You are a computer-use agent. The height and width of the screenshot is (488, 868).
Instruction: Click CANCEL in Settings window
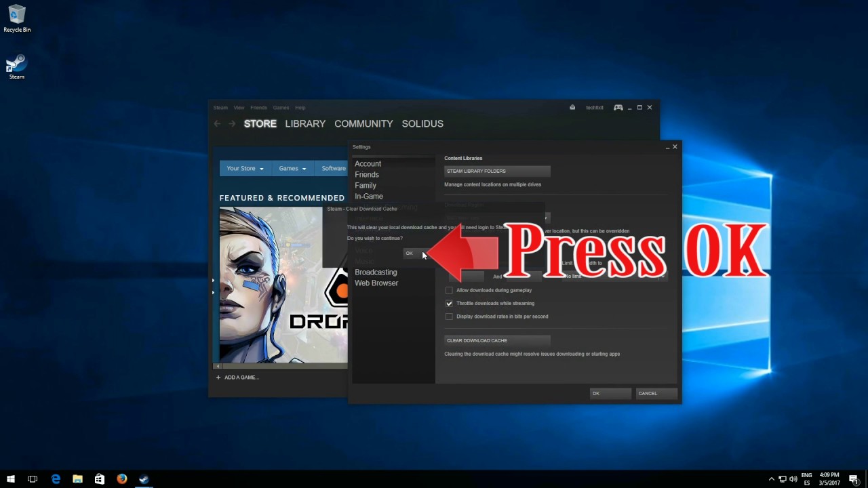[x=656, y=393]
